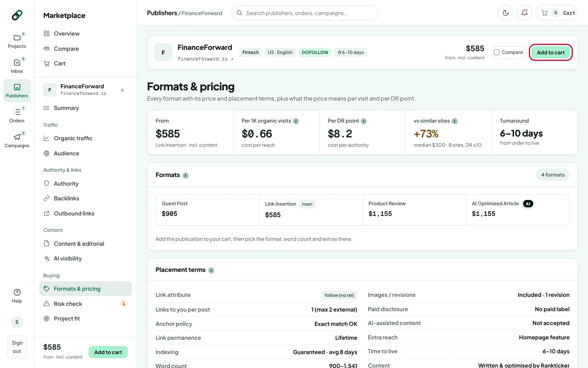Open Risk check section
The height and width of the screenshot is (368, 588).
(x=85, y=304)
